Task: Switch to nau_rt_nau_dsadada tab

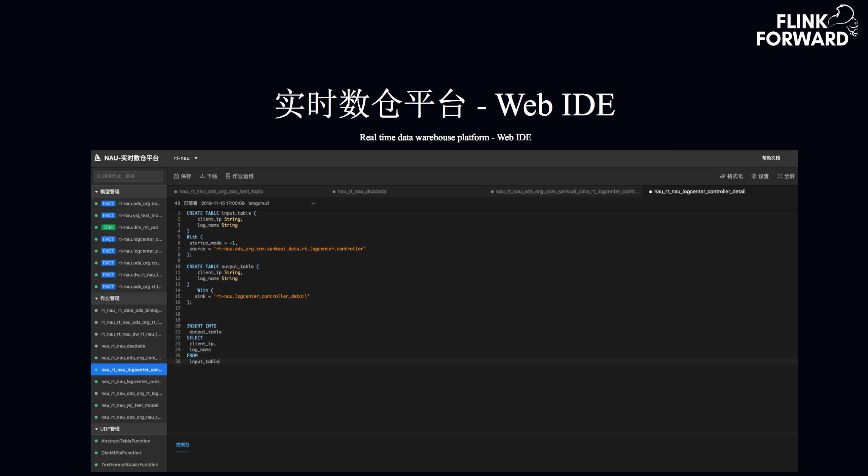Action: click(362, 191)
